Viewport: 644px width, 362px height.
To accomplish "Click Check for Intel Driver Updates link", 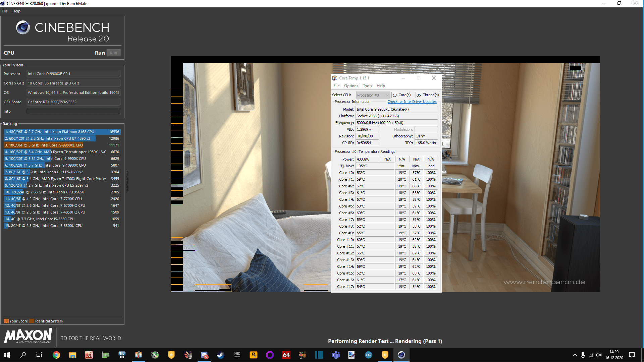I will pyautogui.click(x=412, y=102).
